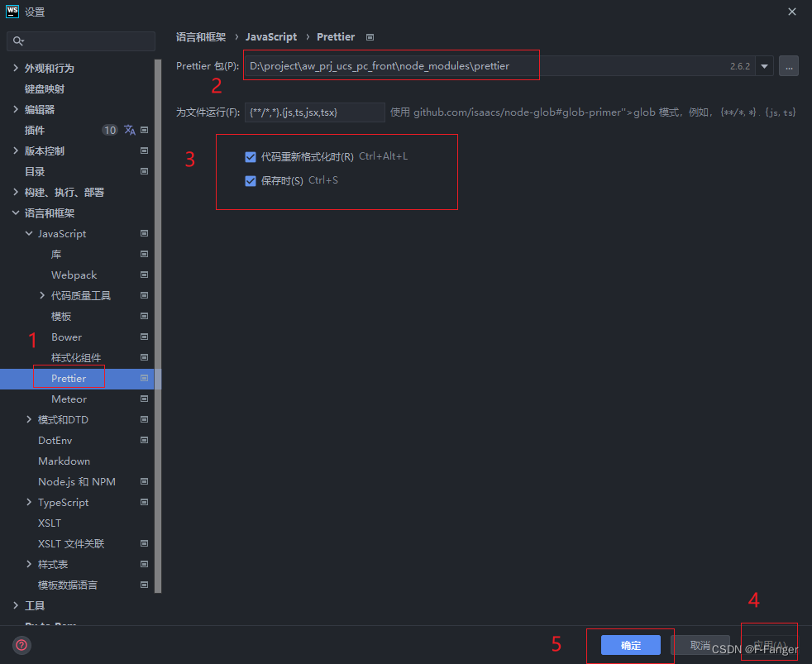Open the Prettier version 2.6.2 dropdown

pos(763,65)
